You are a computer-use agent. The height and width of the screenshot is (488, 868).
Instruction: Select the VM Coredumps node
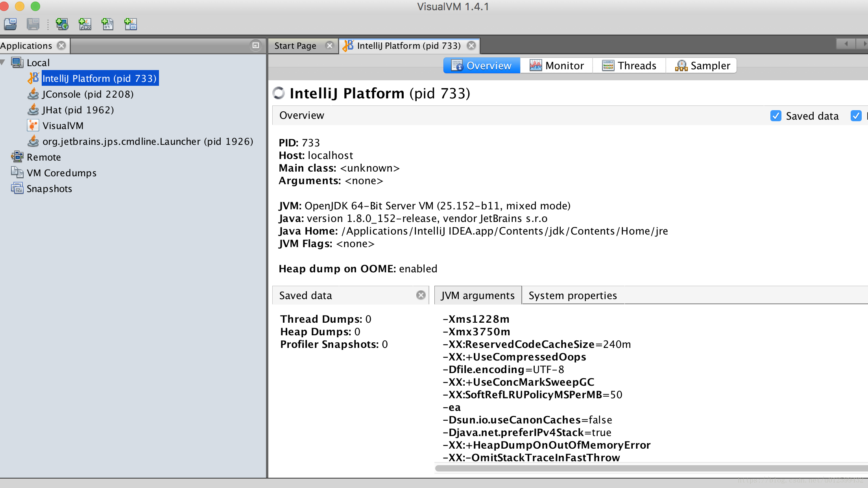61,173
